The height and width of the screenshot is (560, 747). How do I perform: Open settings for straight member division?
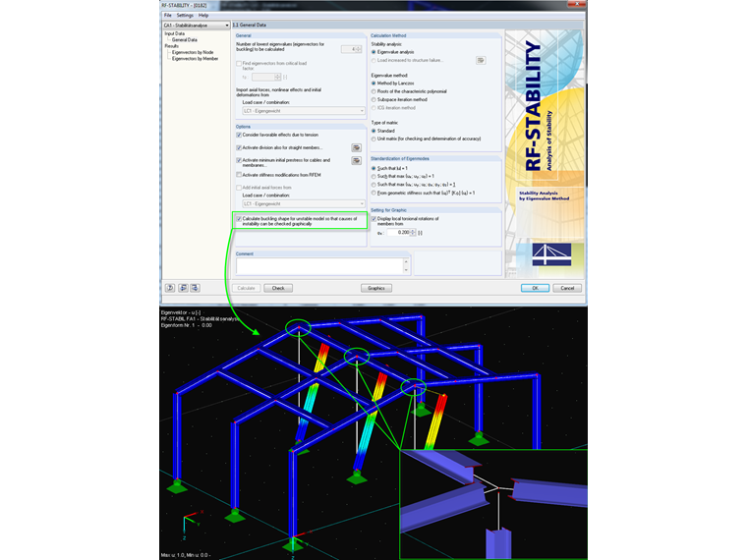[356, 148]
